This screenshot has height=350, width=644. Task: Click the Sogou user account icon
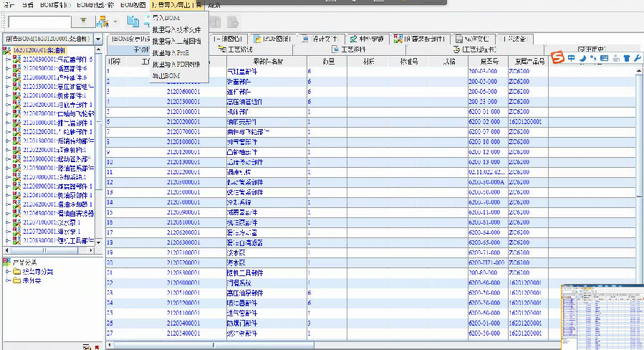[x=615, y=58]
